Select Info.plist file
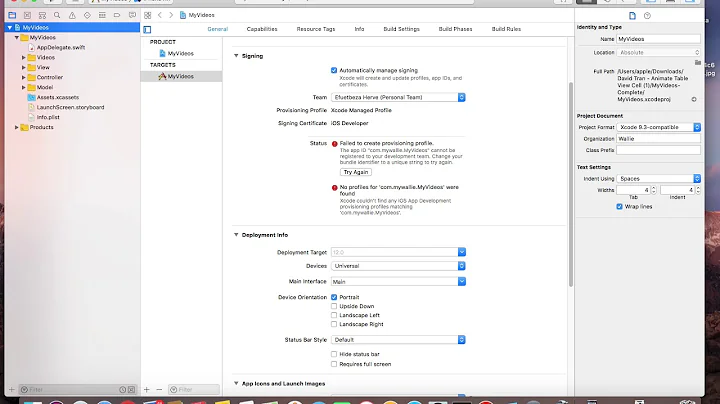This screenshot has height=404, width=720. (x=48, y=117)
